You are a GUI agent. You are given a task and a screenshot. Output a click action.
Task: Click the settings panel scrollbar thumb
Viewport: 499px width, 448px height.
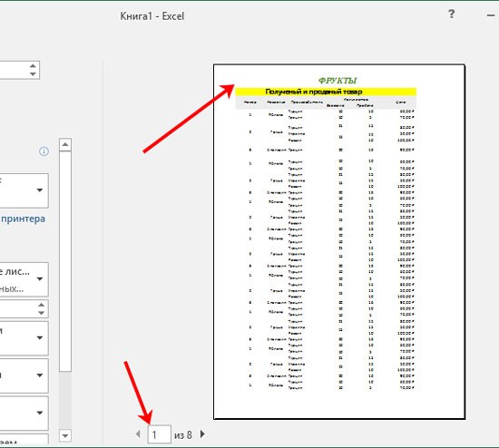pyautogui.click(x=65, y=261)
